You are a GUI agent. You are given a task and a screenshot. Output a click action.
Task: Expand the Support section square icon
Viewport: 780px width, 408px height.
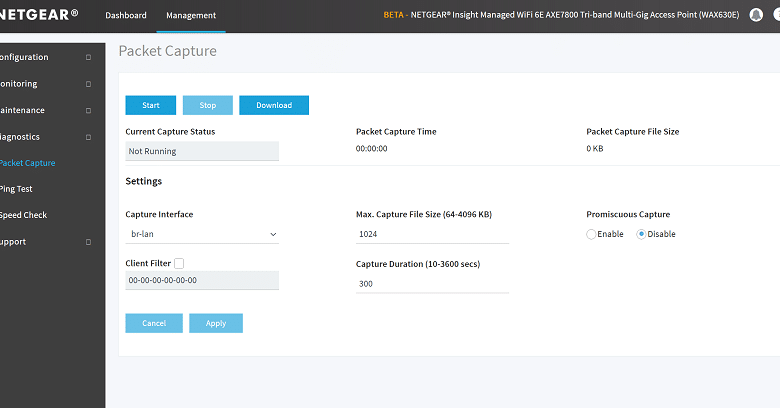coord(89,242)
